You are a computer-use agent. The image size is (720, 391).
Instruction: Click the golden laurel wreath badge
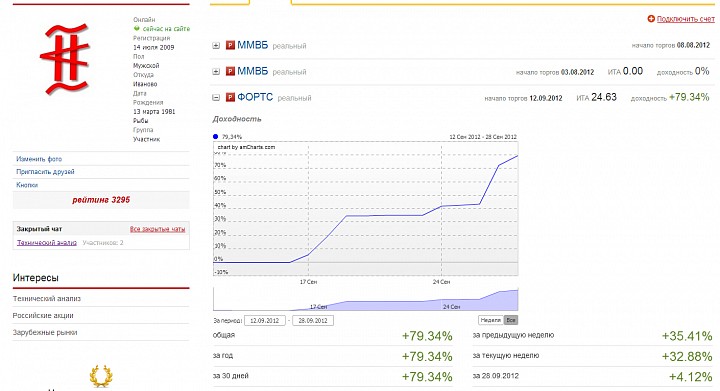[101, 376]
